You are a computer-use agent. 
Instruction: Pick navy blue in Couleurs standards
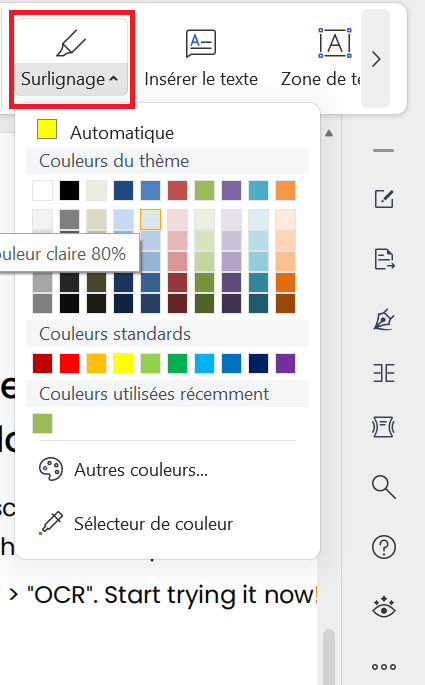259,363
